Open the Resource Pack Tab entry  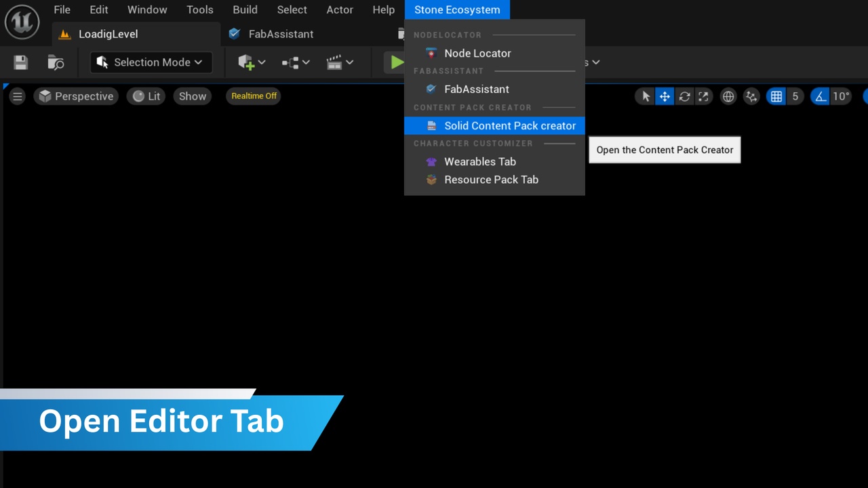tap(494, 180)
